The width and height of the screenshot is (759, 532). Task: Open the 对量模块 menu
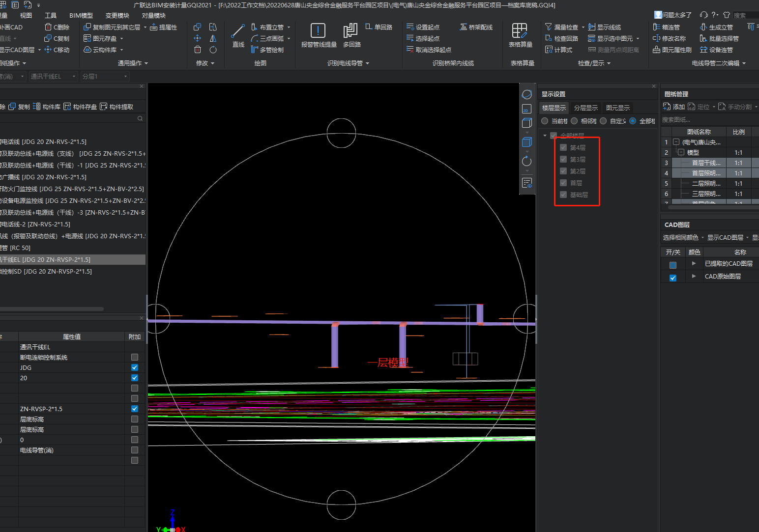click(x=153, y=15)
